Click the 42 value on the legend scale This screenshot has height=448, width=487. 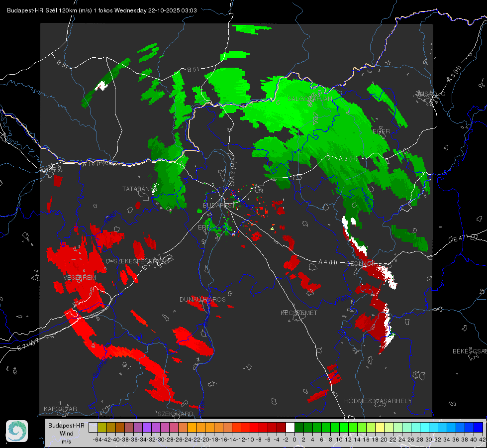point(483,440)
